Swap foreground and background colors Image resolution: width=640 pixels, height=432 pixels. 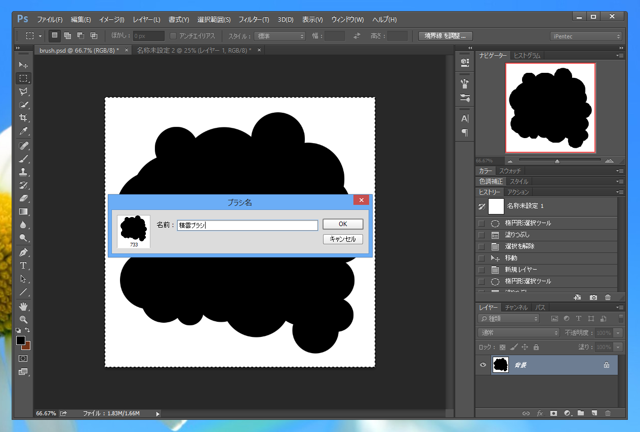pyautogui.click(x=27, y=330)
